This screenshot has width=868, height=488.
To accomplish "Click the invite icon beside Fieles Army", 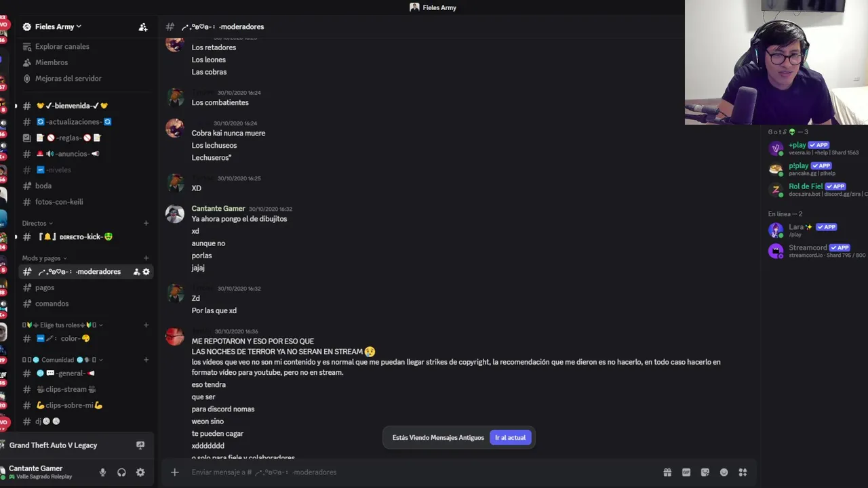I will [143, 27].
